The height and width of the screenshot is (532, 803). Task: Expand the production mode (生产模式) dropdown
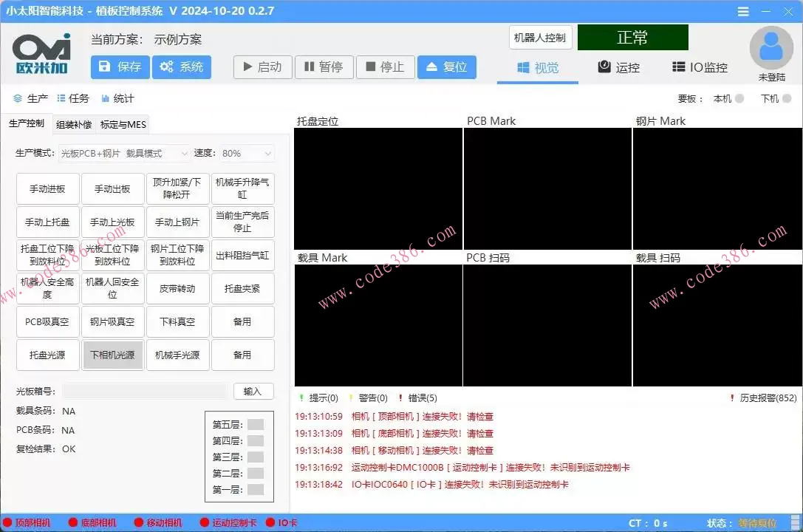(x=124, y=153)
